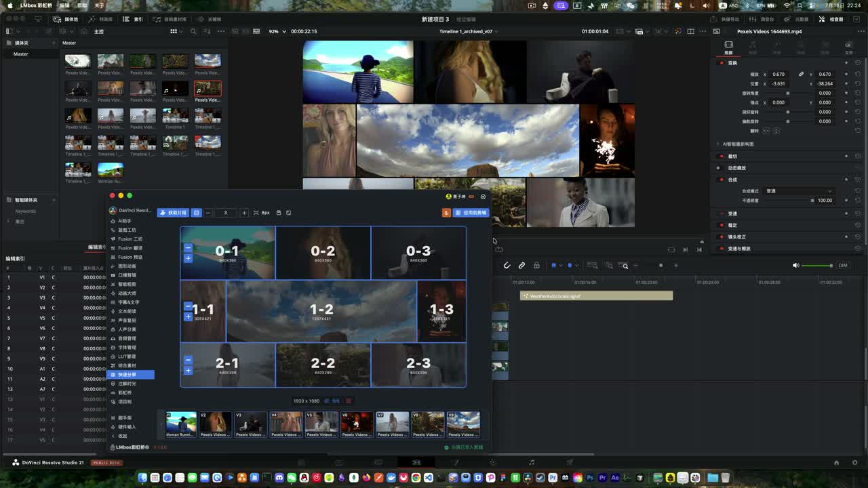Open the 索引 index panel
The height and width of the screenshot is (488, 868).
[x=133, y=19]
